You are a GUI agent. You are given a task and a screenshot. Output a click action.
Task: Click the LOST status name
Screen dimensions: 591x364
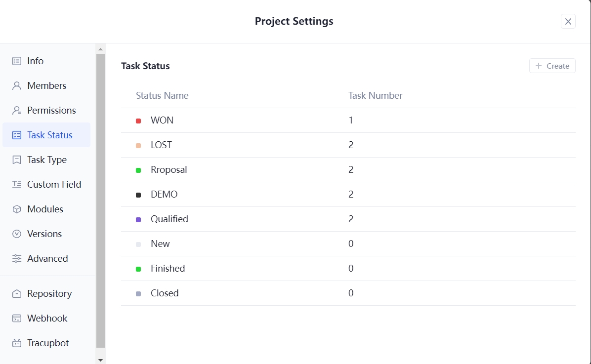tap(161, 145)
